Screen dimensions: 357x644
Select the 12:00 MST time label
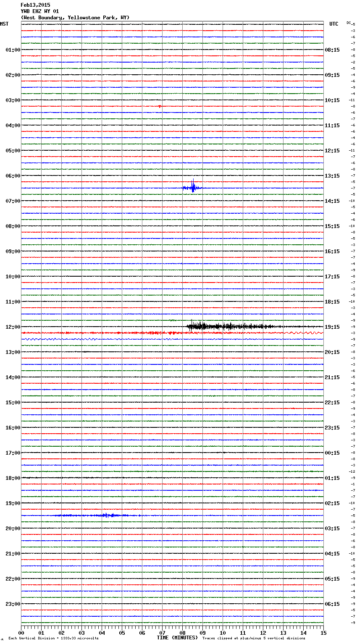(13, 327)
